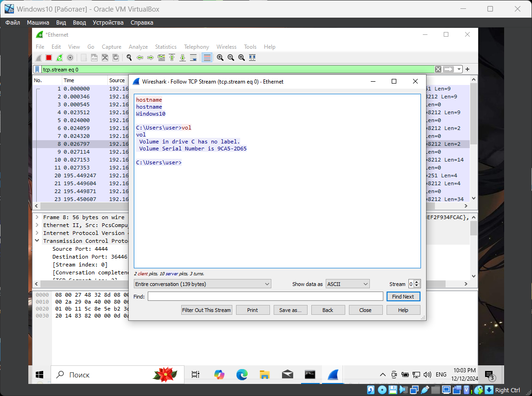Stop capturing packets with red square icon

pos(48,58)
